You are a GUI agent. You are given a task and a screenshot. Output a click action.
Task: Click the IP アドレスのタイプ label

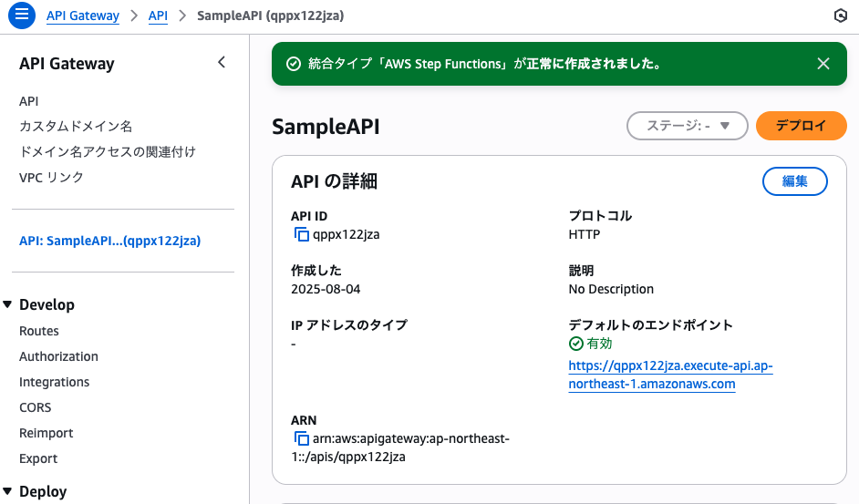(x=349, y=325)
